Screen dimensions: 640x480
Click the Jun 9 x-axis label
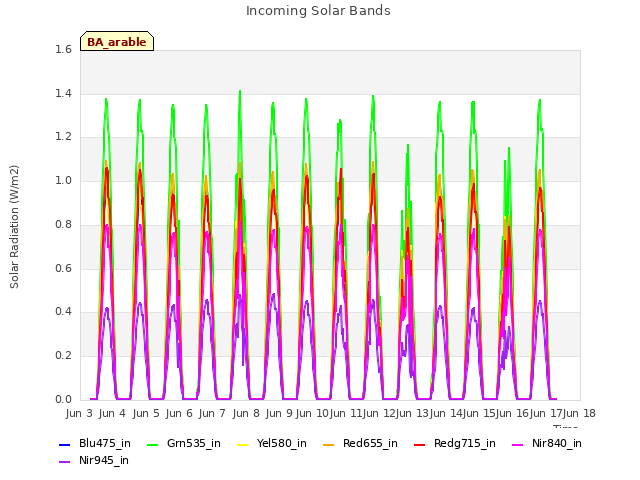coord(279,413)
